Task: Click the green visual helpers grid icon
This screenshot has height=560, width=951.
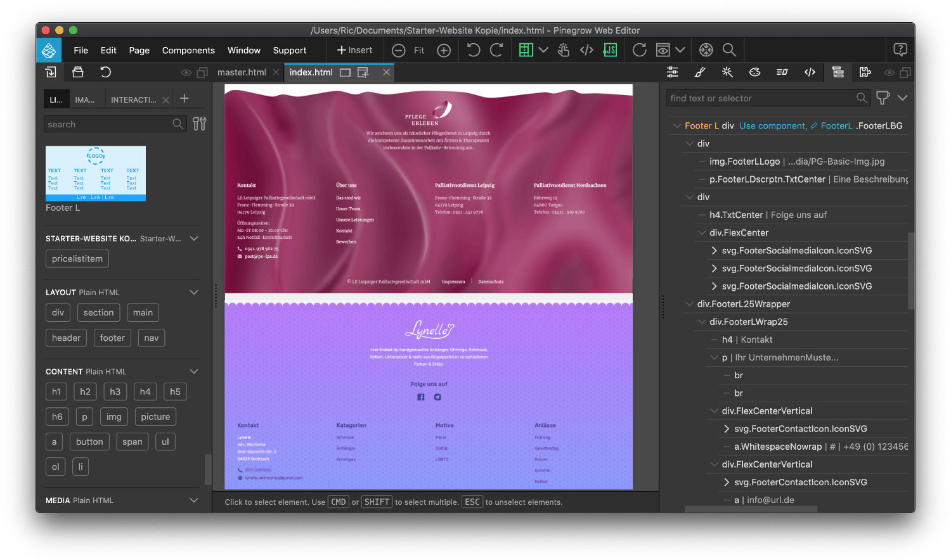Action: click(x=526, y=50)
